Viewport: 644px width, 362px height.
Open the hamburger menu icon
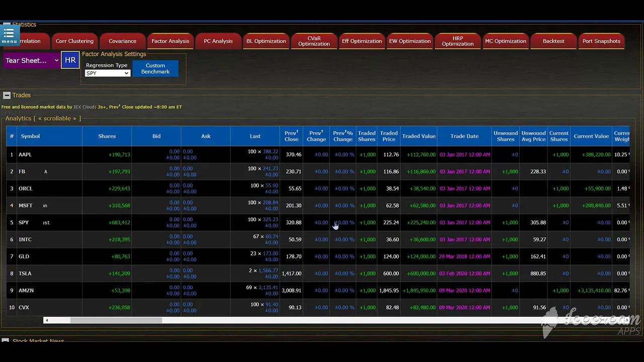(x=9, y=35)
